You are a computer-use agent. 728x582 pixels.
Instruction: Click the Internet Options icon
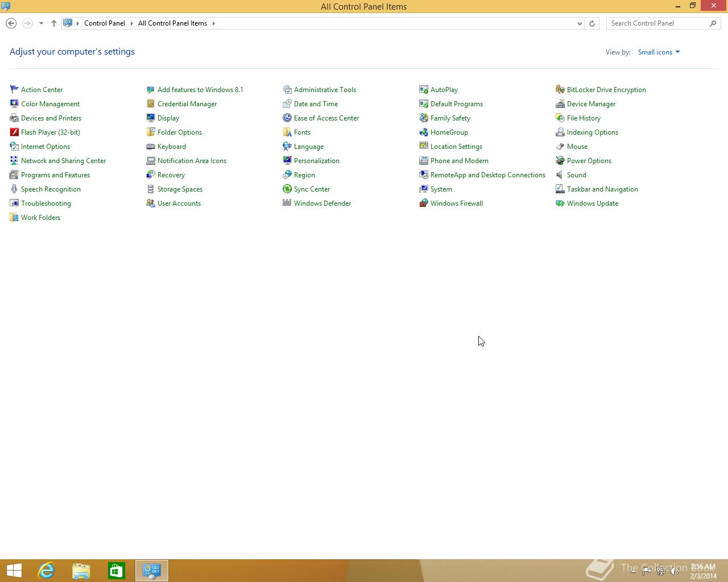pos(14,146)
